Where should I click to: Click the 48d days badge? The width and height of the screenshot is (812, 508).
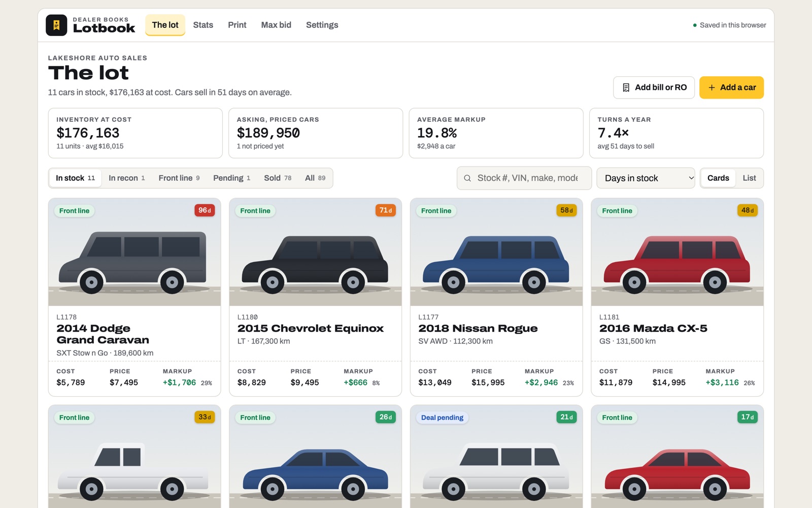(748, 210)
